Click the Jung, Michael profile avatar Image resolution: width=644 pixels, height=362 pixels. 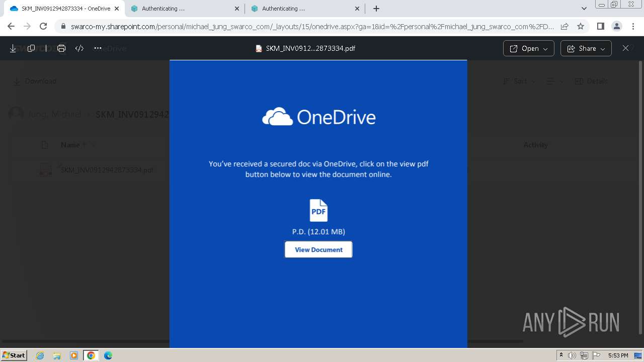16,114
